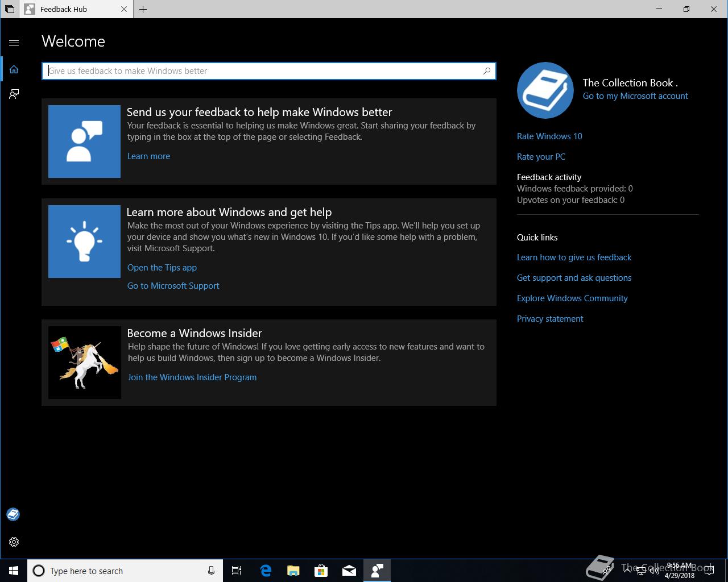Viewport: 728px width, 582px height.
Task: Add a new tab with plus button
Action: pyautogui.click(x=143, y=9)
